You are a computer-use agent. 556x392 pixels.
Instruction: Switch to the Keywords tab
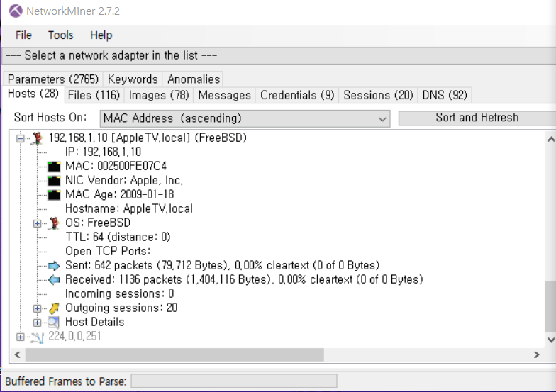click(133, 79)
